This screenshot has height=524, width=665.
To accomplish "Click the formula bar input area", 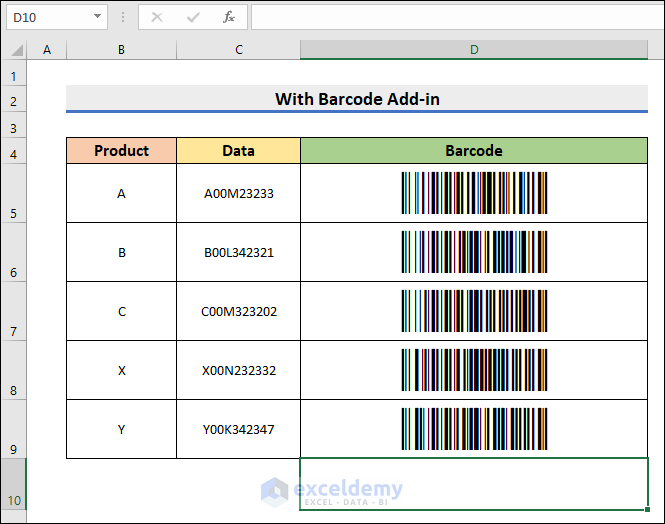I will 458,17.
